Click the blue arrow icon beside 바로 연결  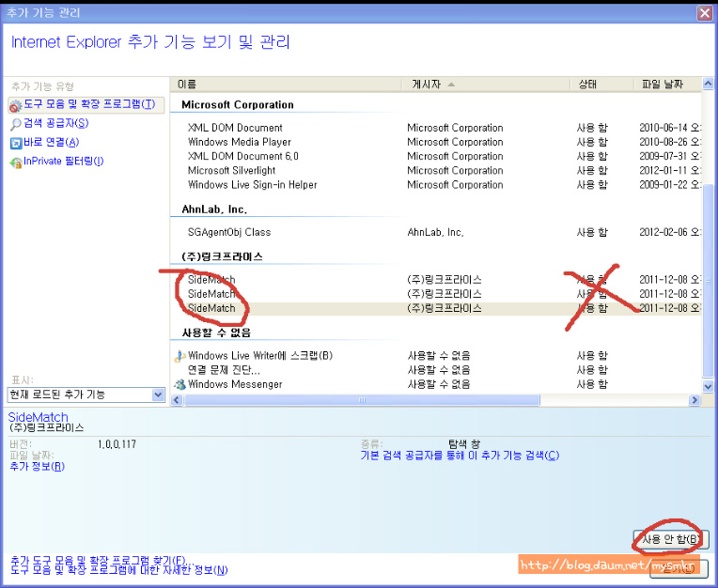pyautogui.click(x=16, y=143)
